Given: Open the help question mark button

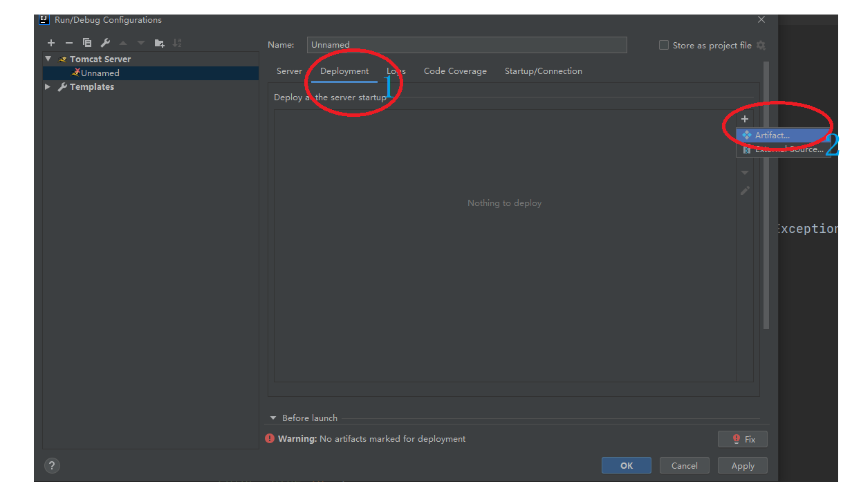Looking at the screenshot, I should pyautogui.click(x=52, y=465).
